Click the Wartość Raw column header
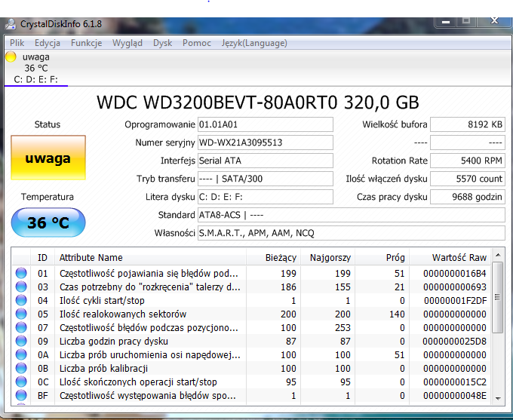Viewport: 513px width, 420px height. tap(450, 258)
